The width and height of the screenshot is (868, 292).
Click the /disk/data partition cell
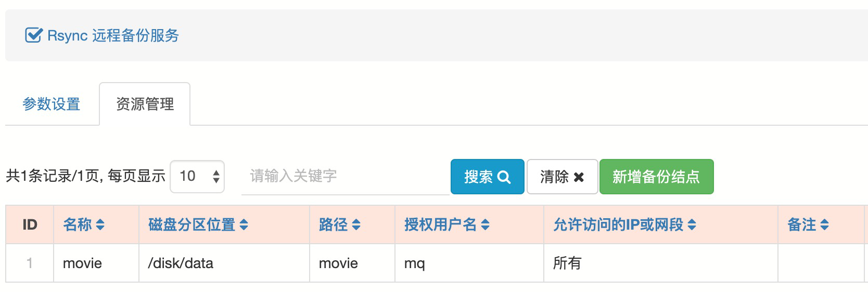tap(181, 263)
